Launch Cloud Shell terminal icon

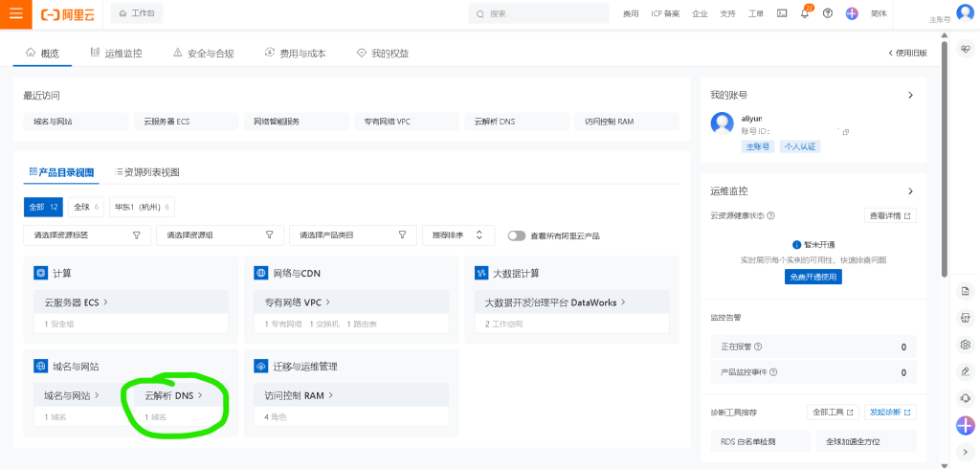(x=782, y=13)
